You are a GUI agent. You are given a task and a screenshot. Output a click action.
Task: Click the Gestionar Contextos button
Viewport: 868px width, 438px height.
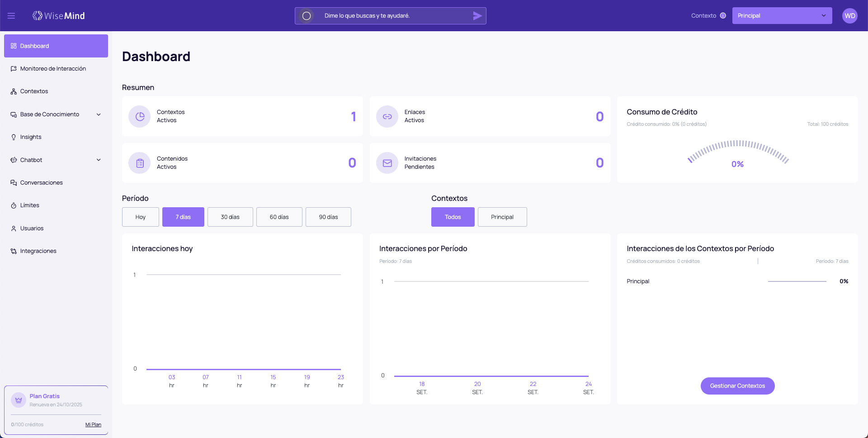737,386
